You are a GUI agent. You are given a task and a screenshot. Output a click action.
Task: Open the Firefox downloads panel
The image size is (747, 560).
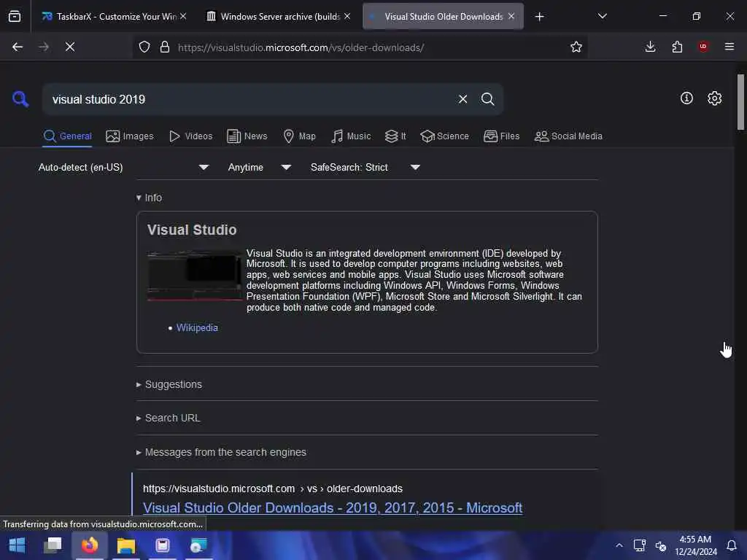pyautogui.click(x=650, y=47)
